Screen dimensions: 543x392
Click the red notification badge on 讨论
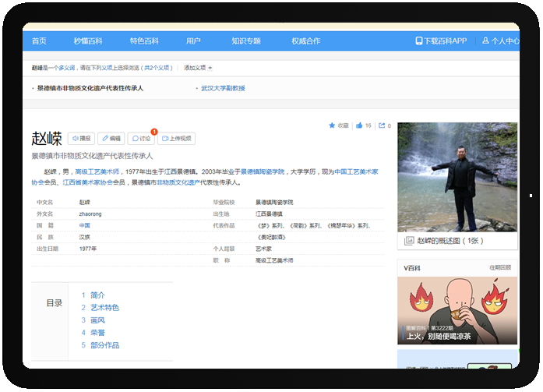(154, 132)
